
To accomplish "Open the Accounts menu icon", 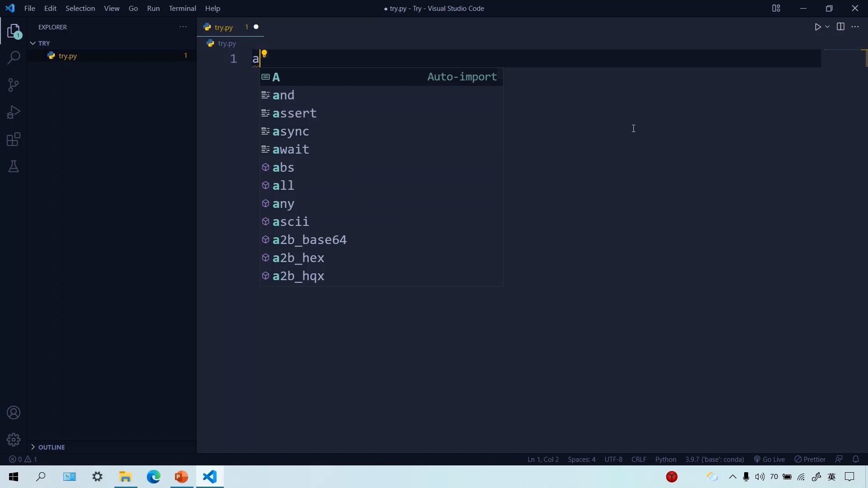I will click(x=14, y=413).
